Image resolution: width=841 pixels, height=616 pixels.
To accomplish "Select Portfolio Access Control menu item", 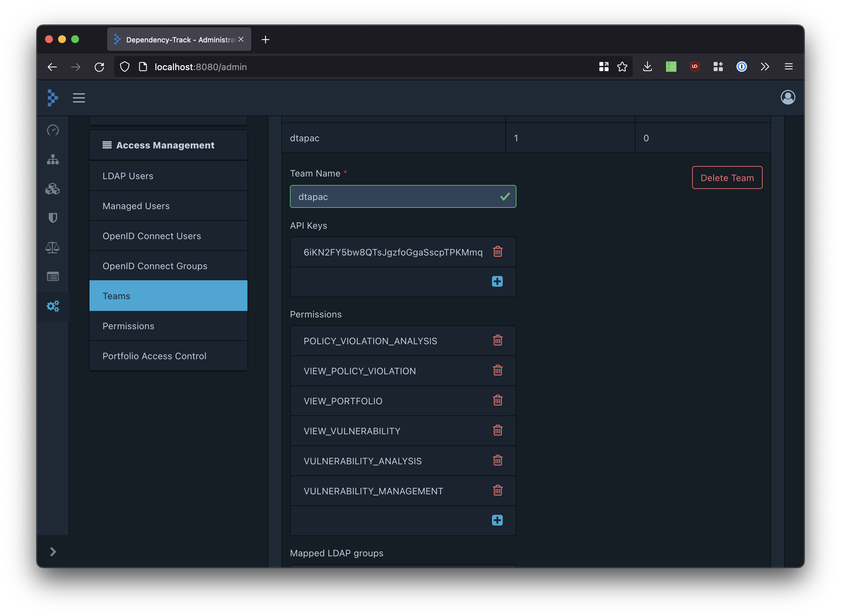I will point(154,356).
